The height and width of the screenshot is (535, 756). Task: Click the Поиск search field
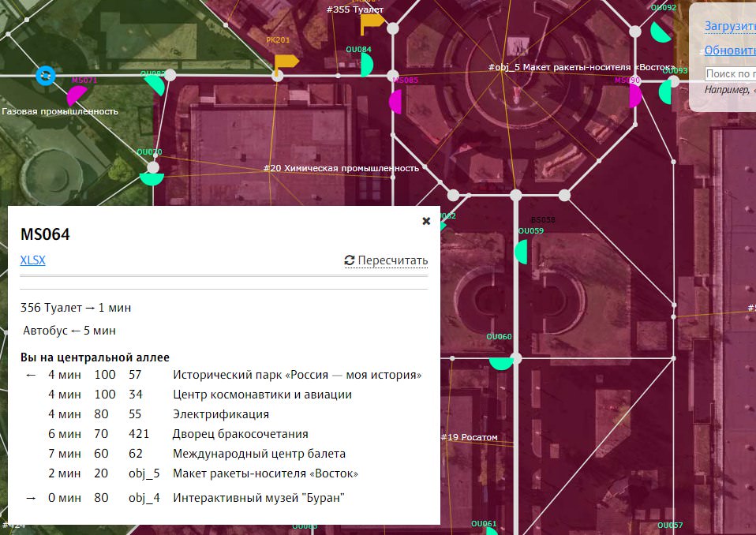point(728,72)
